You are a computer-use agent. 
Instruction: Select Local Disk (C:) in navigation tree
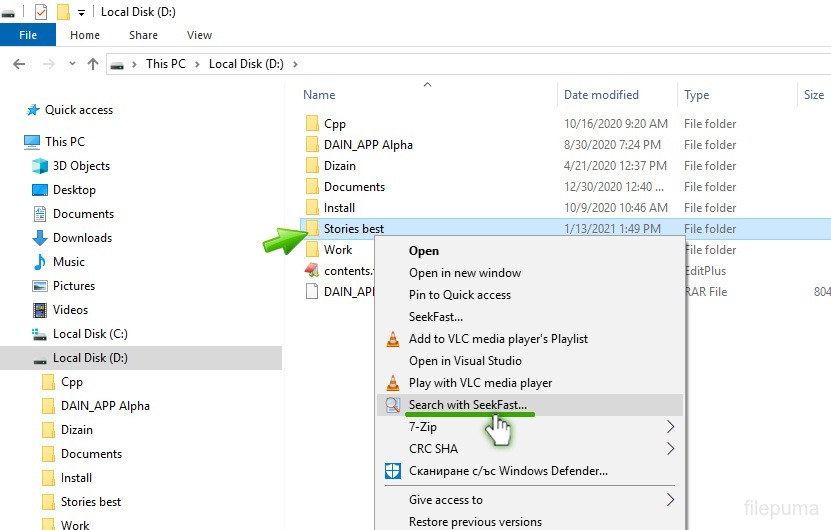90,334
